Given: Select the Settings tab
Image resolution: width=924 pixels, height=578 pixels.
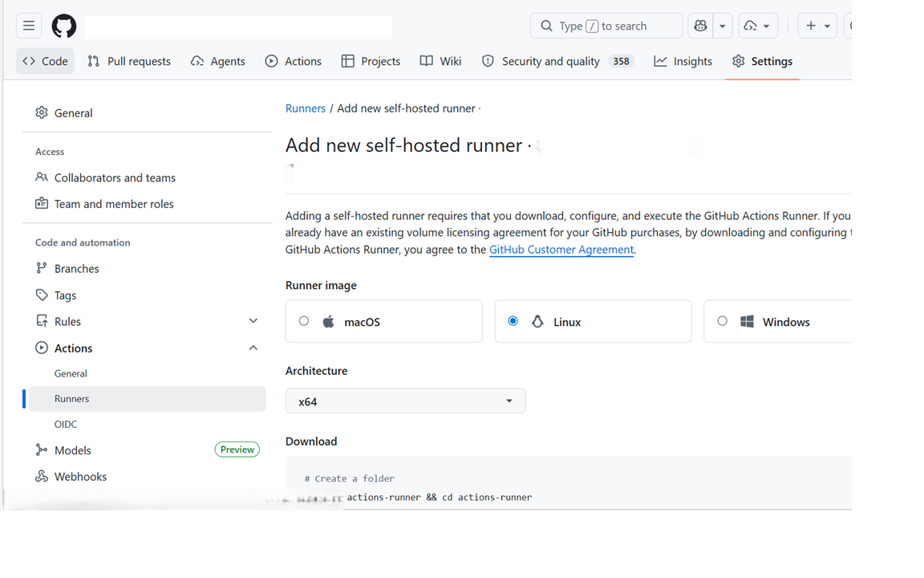Looking at the screenshot, I should coord(762,61).
